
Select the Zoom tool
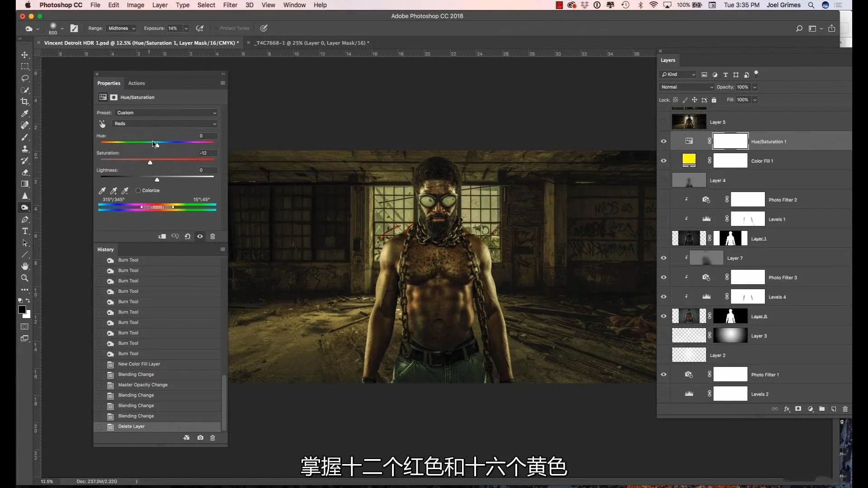click(25, 278)
